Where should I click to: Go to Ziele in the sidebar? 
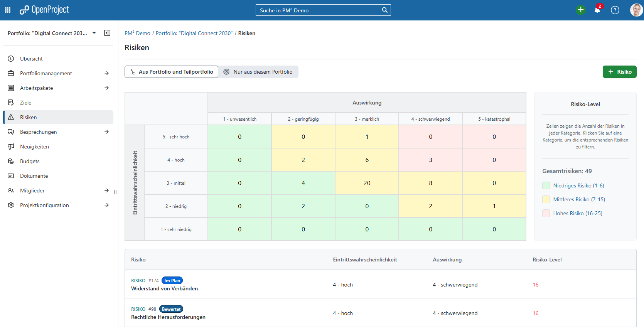[25, 103]
